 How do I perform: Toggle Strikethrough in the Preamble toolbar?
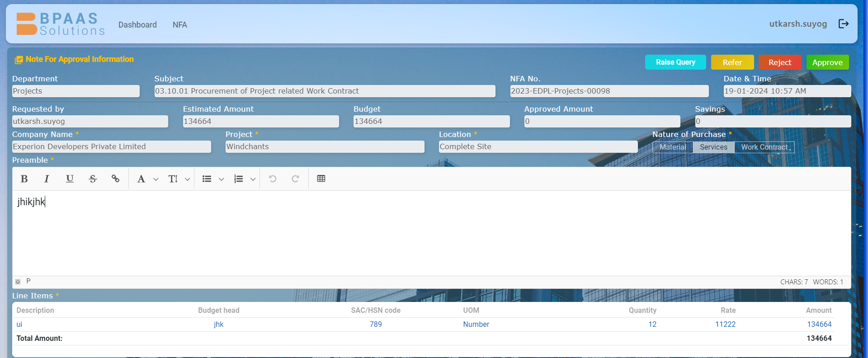93,179
